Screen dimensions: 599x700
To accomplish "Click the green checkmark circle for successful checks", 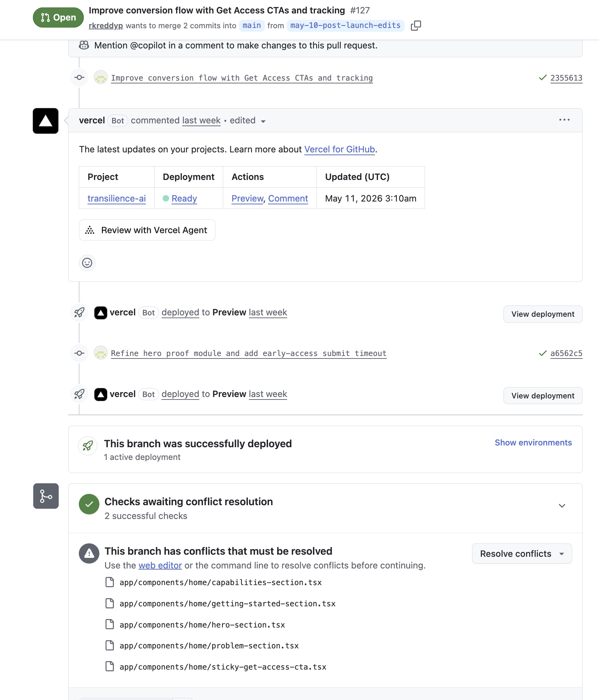I will 89,504.
